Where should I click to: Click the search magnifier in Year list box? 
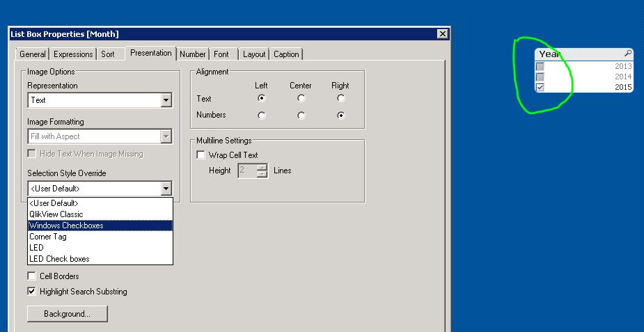tap(627, 54)
